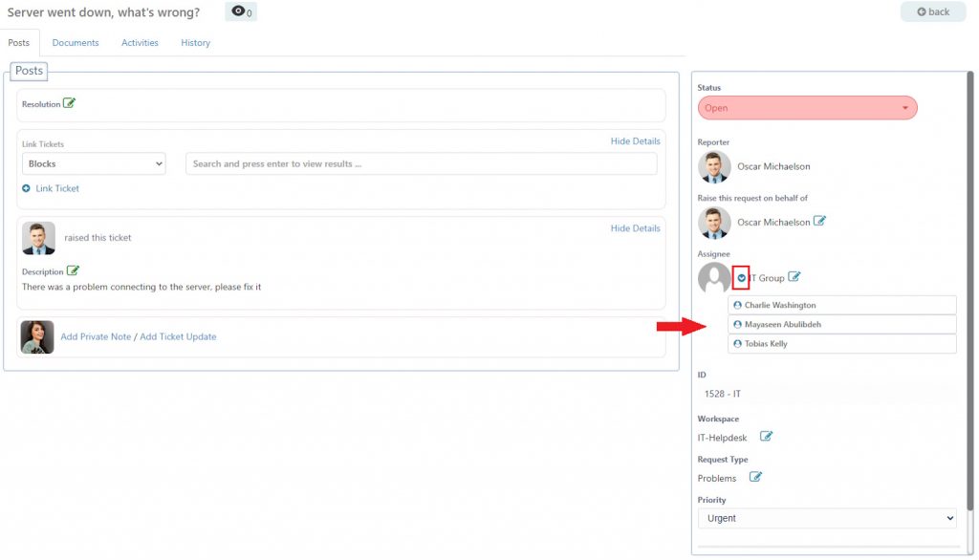Edit the Description pencil icon
Viewport: 979px width, 560px height.
pyautogui.click(x=73, y=270)
